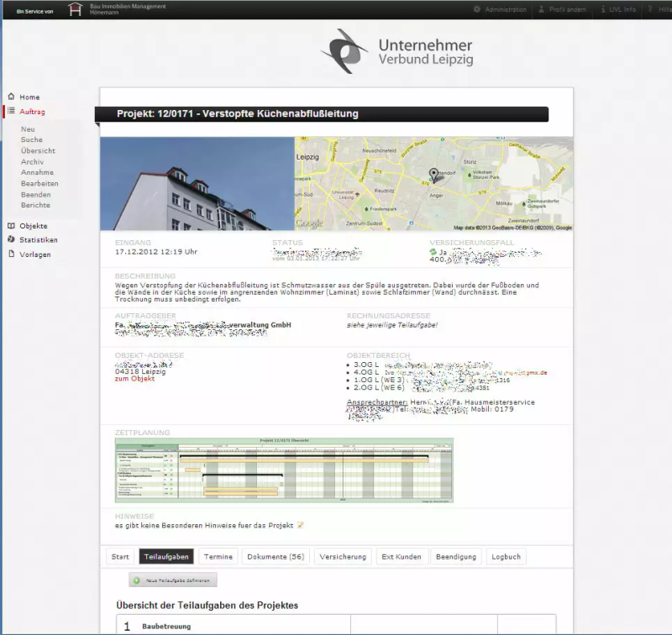Open the Zeitplanung Gantt chart thumbnail
This screenshot has width=672, height=635.
284,470
